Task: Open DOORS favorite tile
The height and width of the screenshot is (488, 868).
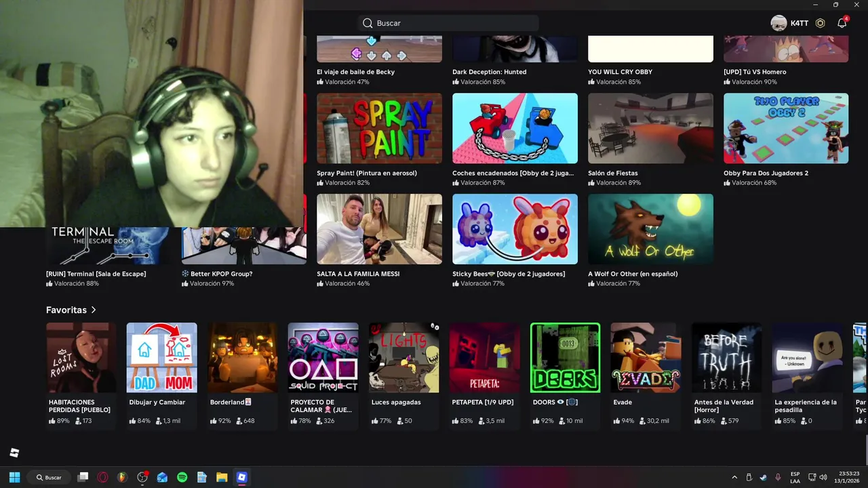Action: 565,375
